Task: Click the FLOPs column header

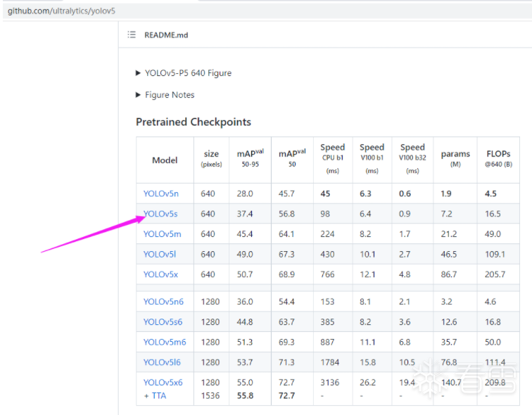Action: 498,158
